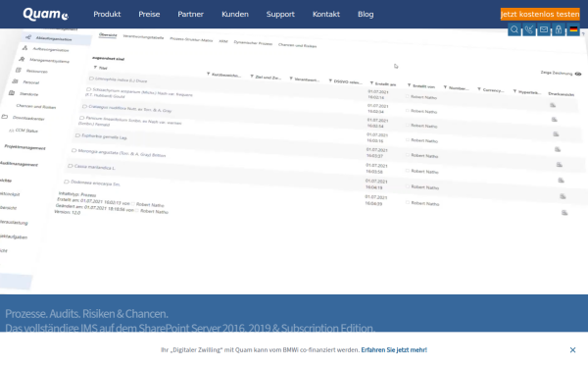This screenshot has height=368, width=588.
Task: Open print view icon for 16:03:16 row
Action: click(x=558, y=149)
